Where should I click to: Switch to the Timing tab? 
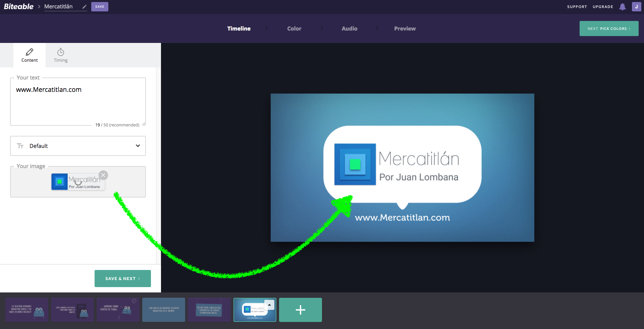(61, 55)
